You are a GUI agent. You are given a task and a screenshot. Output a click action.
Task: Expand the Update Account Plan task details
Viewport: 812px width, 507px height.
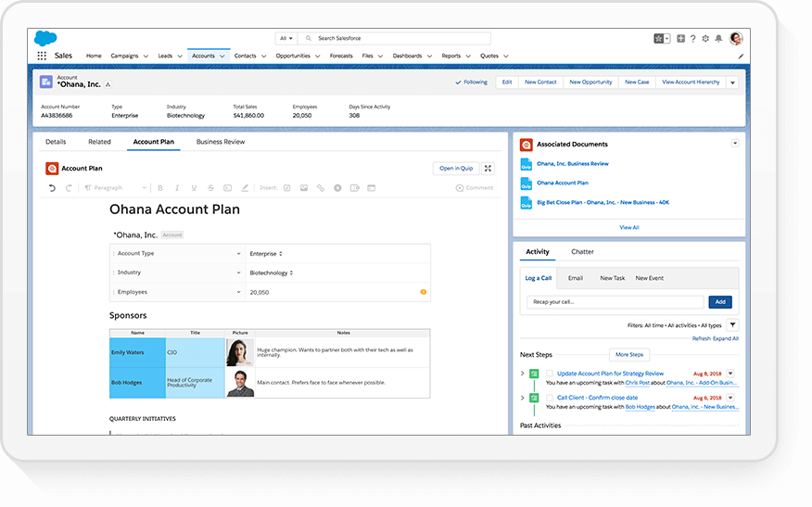(523, 374)
